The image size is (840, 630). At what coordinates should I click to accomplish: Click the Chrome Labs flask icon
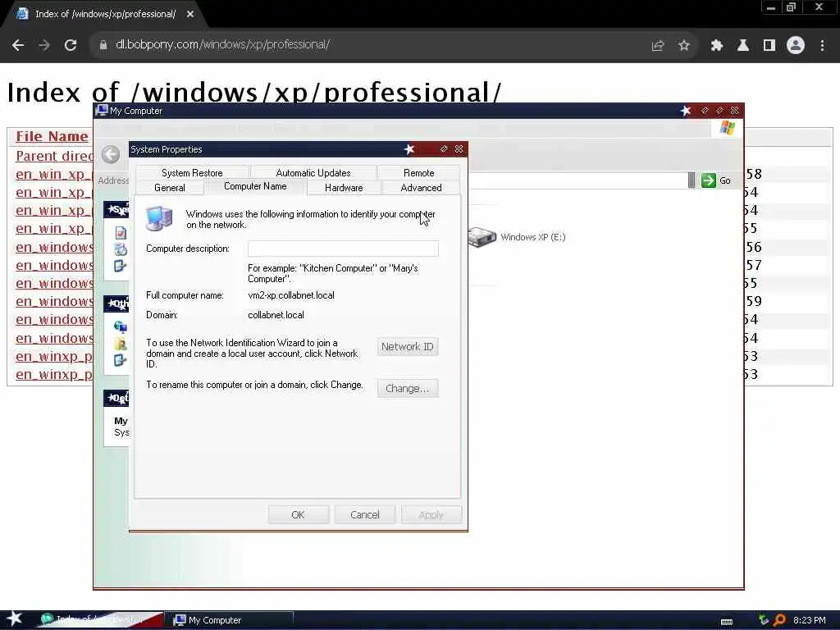tap(742, 46)
